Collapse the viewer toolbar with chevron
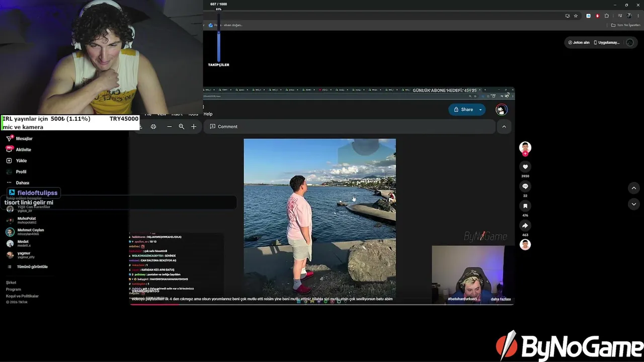The height and width of the screenshot is (362, 644). click(504, 127)
